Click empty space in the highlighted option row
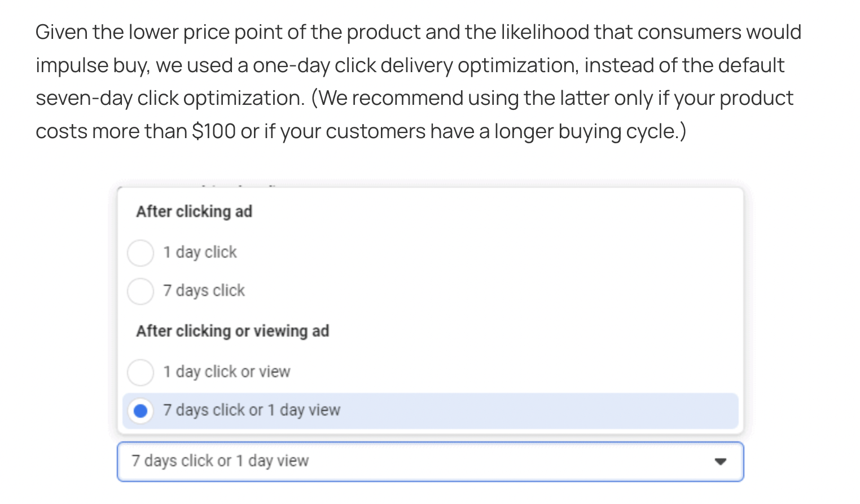This screenshot has width=860, height=504. pyautogui.click(x=536, y=410)
